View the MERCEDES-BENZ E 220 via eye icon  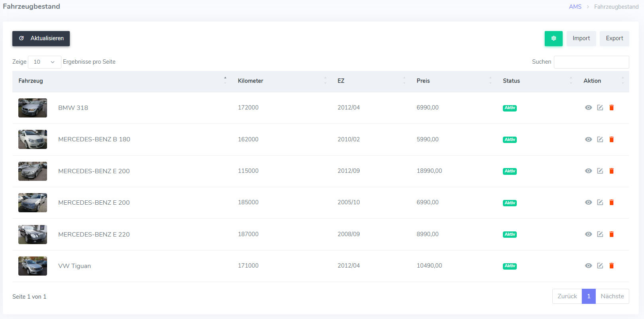tap(588, 234)
